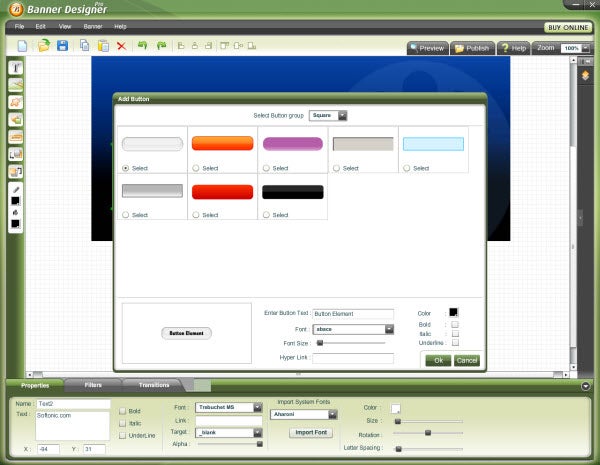Screen dimensions: 600x465
Task: Switch to the Filters tab
Action: [93, 385]
